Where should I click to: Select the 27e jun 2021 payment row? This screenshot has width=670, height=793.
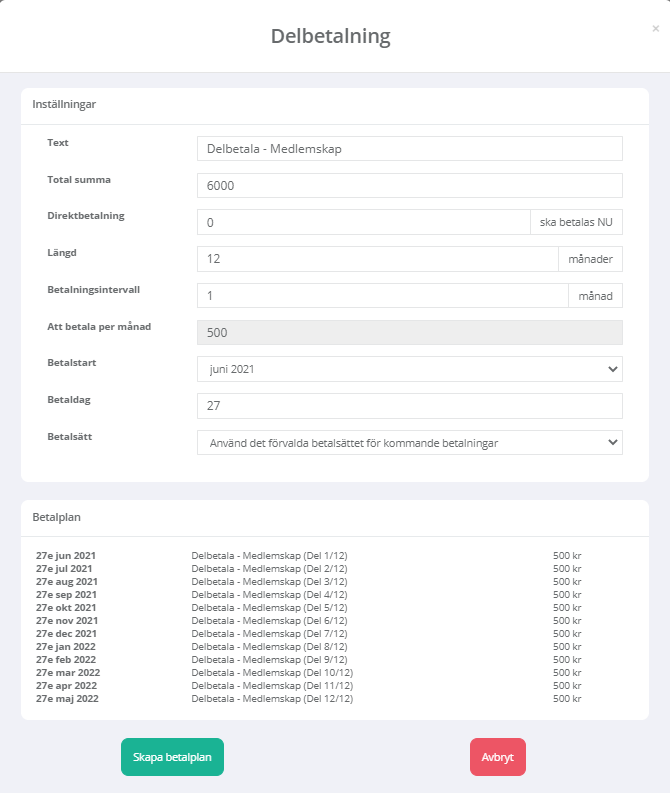pos(66,556)
